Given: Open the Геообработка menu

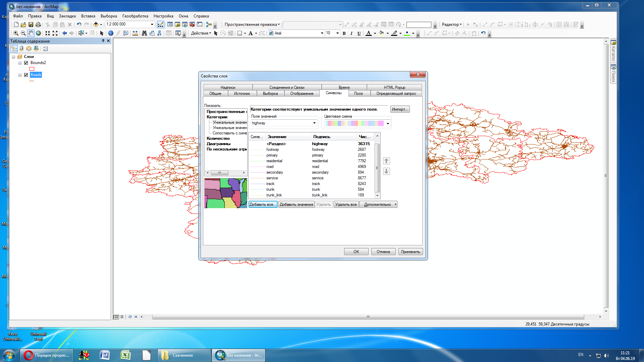Looking at the screenshot, I should [135, 16].
